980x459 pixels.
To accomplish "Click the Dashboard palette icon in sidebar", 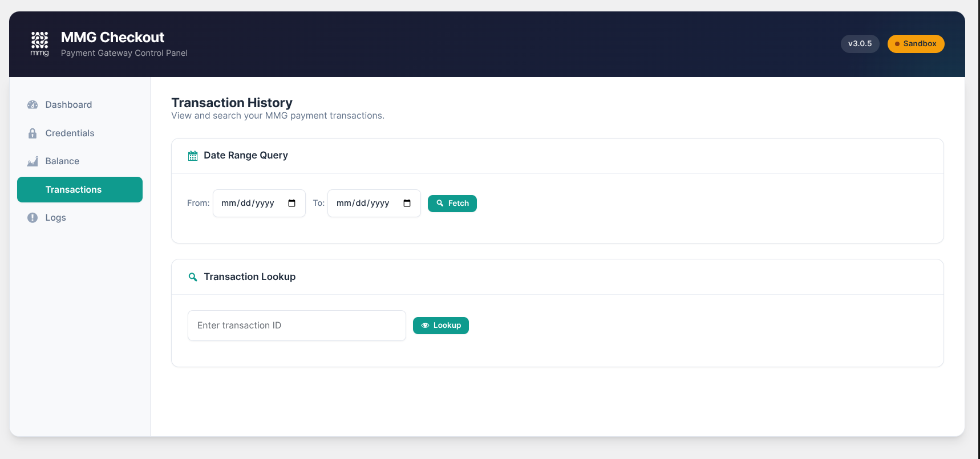I will coord(33,105).
